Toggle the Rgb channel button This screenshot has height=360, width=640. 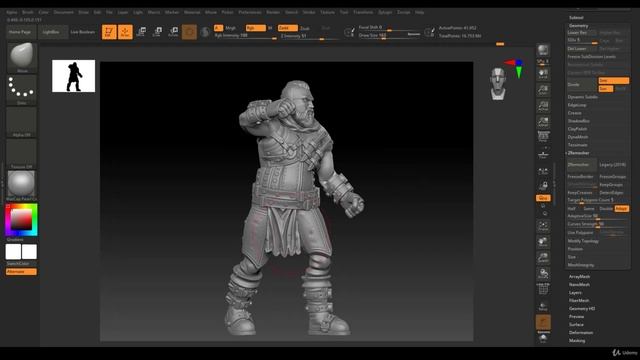(256, 28)
